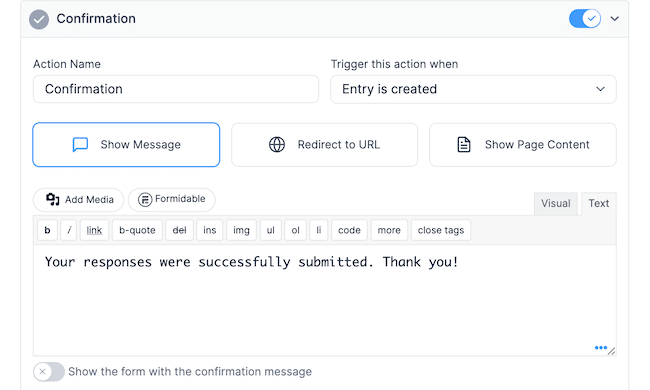Image resolution: width=650 pixels, height=390 pixels.
Task: Click the italic i toolbar button
Action: (x=69, y=230)
